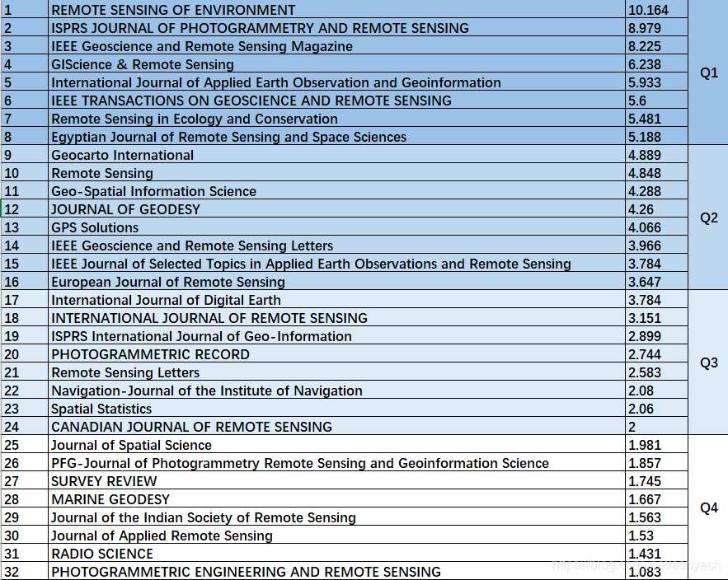
Task: Select IEEE Journal of Selected Topics journal cell
Action: [x=336, y=263]
